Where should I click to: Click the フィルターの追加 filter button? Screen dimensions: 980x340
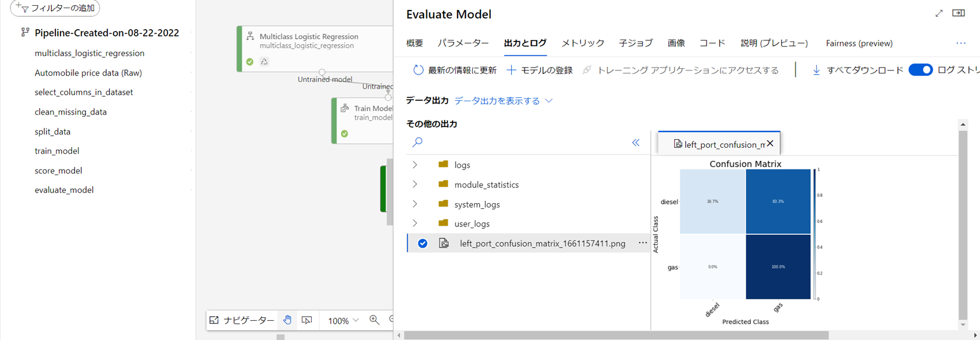[x=55, y=8]
